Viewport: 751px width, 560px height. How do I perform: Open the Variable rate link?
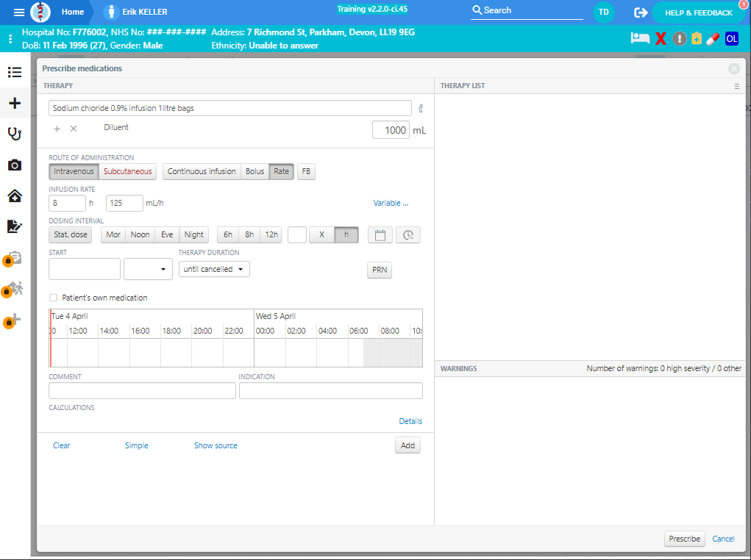pyautogui.click(x=391, y=203)
